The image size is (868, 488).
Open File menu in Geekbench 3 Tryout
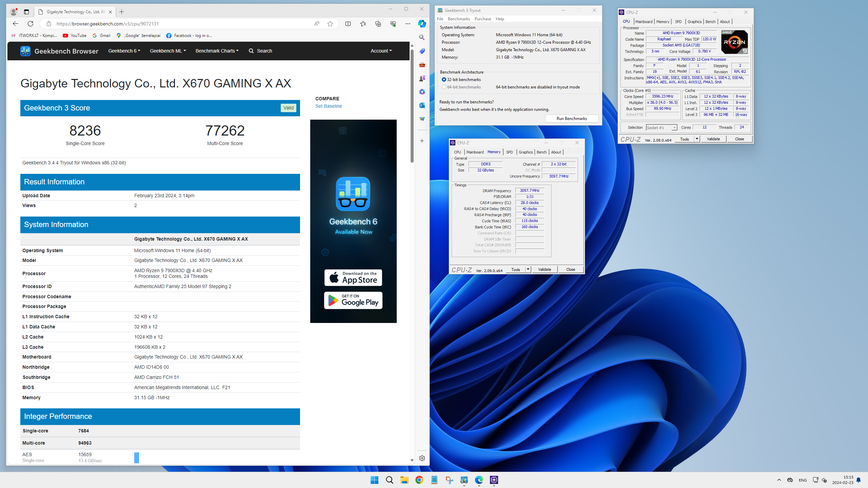[x=440, y=19]
